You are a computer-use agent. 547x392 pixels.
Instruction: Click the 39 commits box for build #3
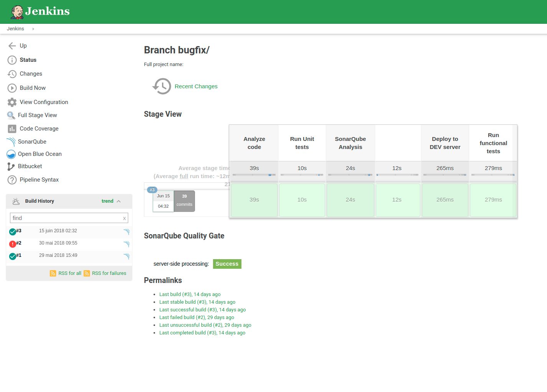(x=184, y=201)
